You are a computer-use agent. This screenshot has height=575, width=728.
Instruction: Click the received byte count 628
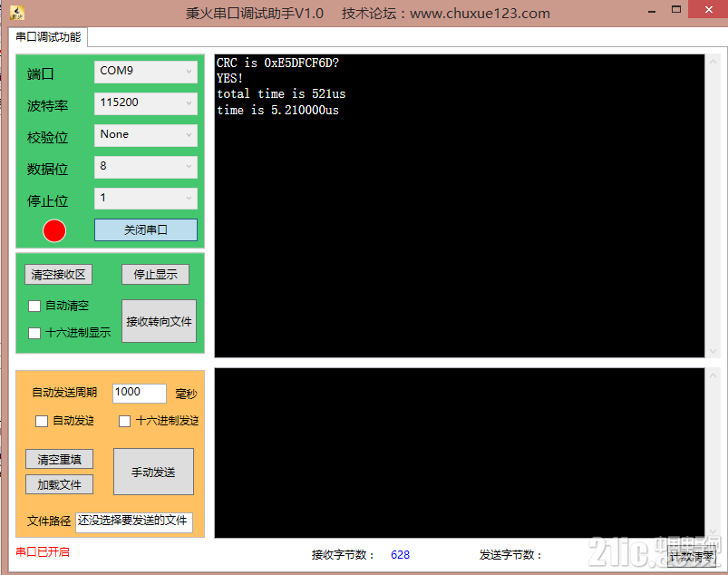(400, 554)
